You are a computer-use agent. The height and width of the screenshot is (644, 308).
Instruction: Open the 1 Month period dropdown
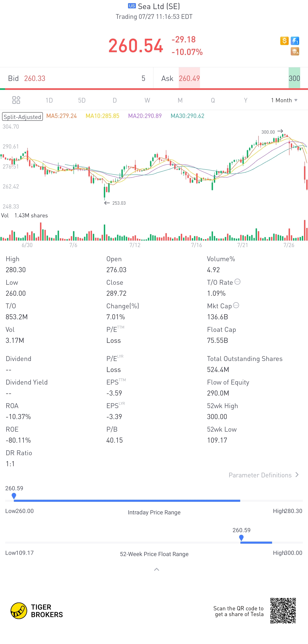coord(284,100)
